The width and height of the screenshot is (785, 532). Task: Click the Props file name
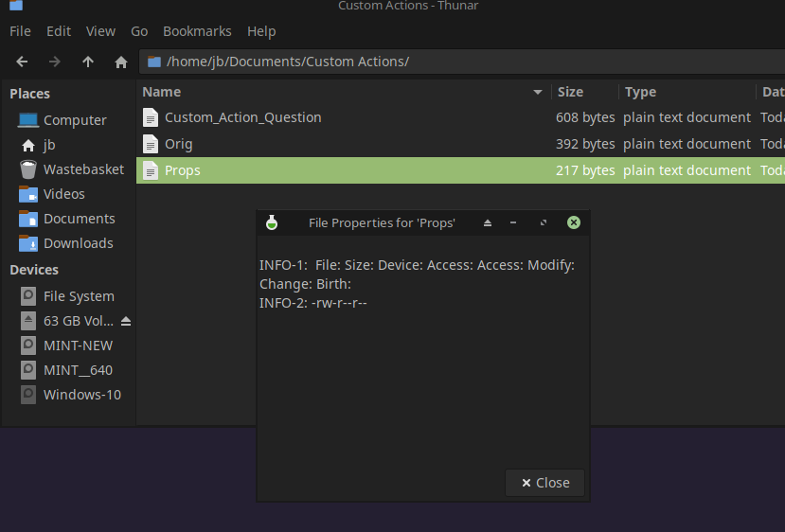click(182, 170)
